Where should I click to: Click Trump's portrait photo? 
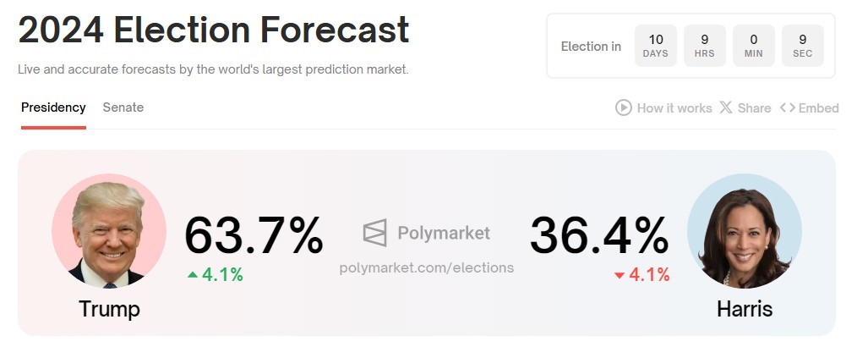pyautogui.click(x=109, y=231)
